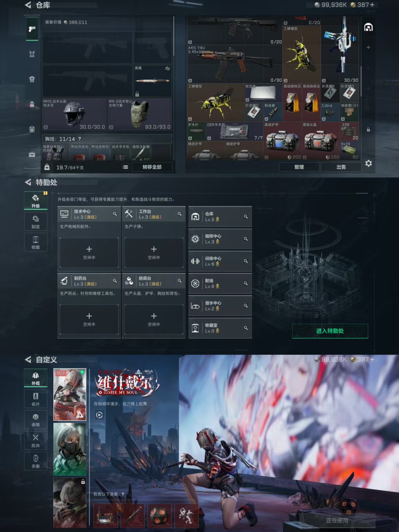Click the back arrow next to 仓库
The width and height of the screenshot is (399, 532).
pyautogui.click(x=28, y=5)
